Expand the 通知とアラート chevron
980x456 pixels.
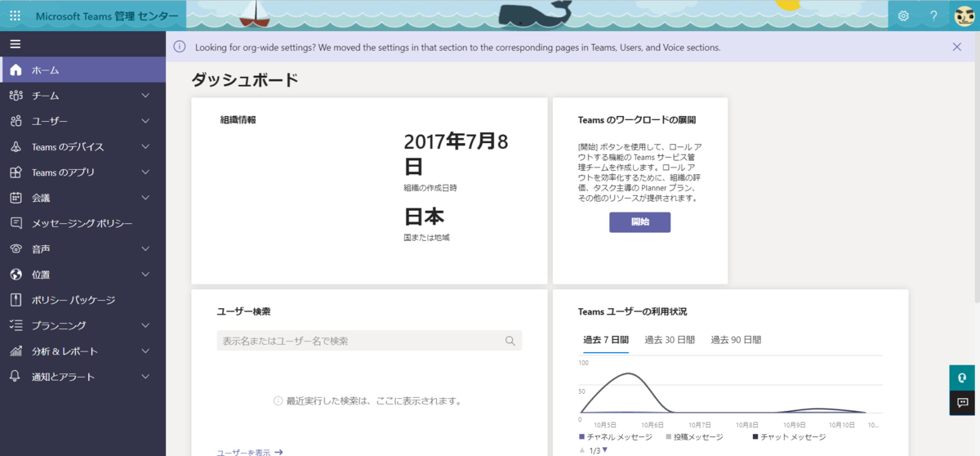tap(145, 377)
